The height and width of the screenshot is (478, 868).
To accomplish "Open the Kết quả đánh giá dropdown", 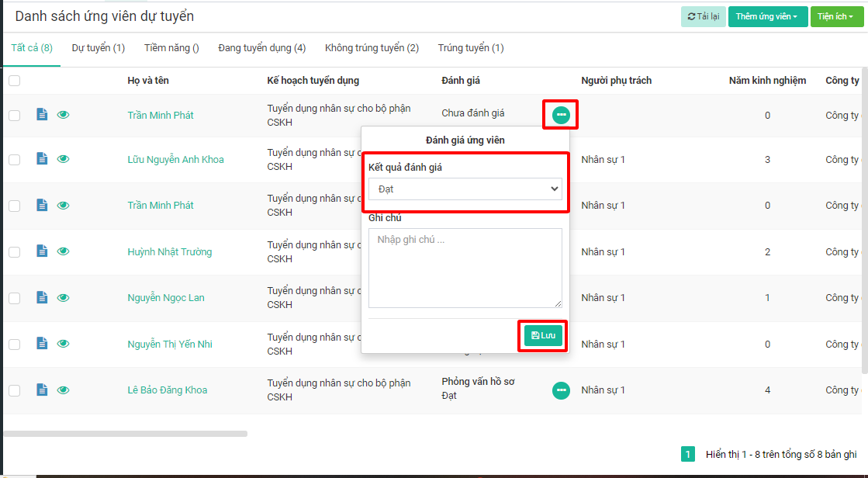I will 465,189.
